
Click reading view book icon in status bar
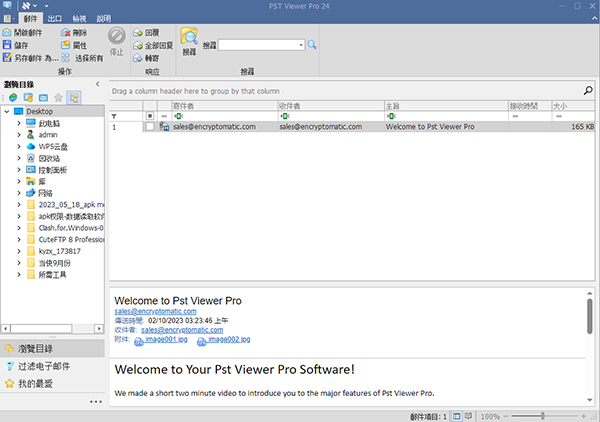pyautogui.click(x=468, y=416)
